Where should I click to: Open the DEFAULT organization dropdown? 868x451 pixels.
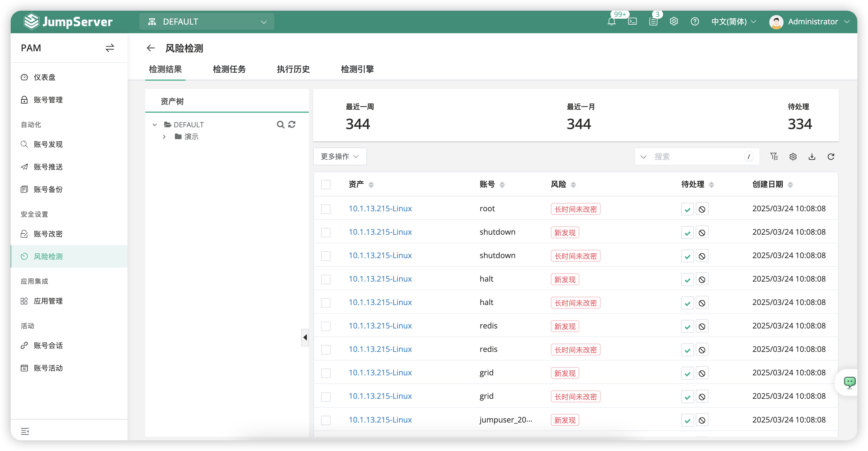coord(207,22)
